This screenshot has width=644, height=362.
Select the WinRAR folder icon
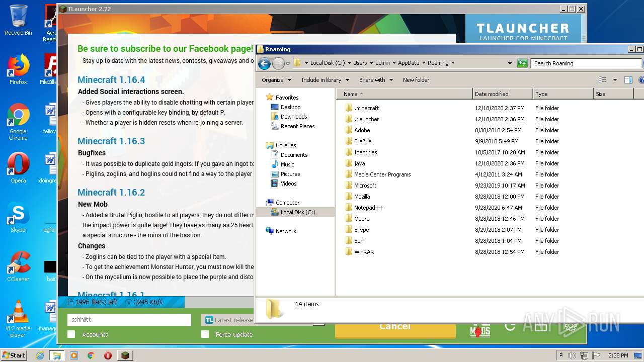349,252
